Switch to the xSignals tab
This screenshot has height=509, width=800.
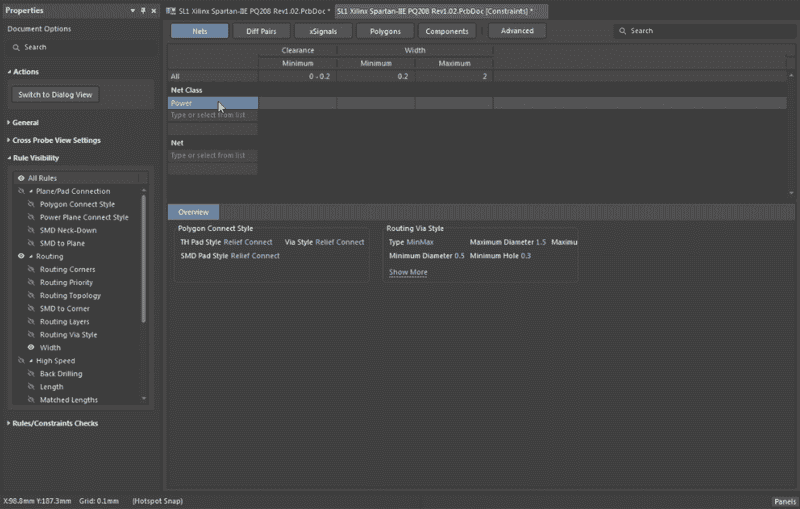tap(323, 31)
